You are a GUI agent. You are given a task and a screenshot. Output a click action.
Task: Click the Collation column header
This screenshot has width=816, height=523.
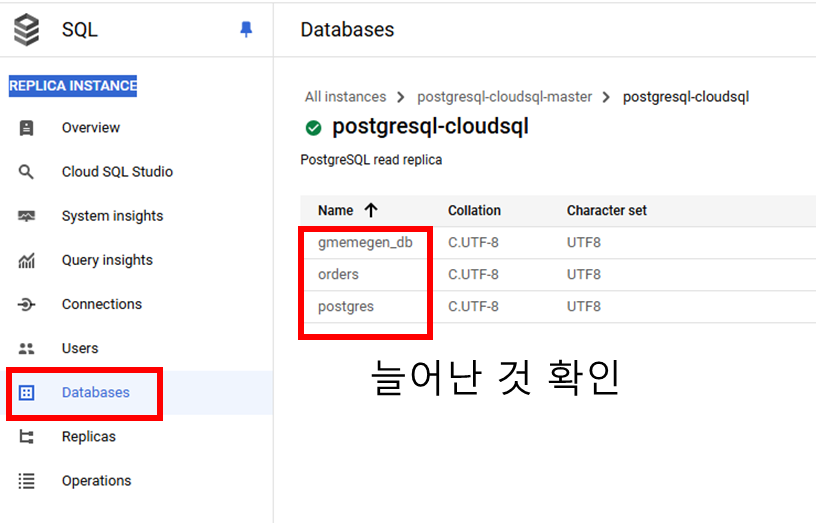point(474,210)
